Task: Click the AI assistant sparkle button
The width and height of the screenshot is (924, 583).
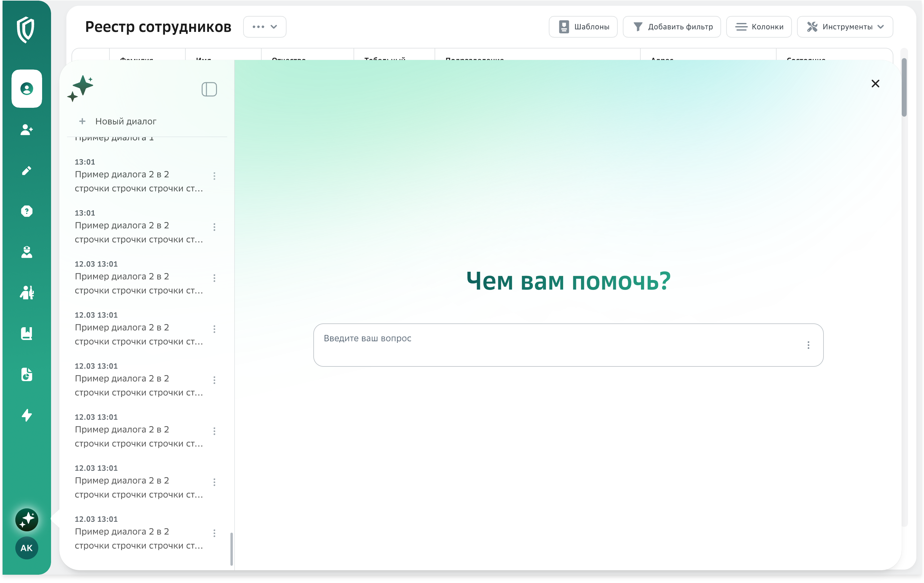Action: click(x=26, y=520)
